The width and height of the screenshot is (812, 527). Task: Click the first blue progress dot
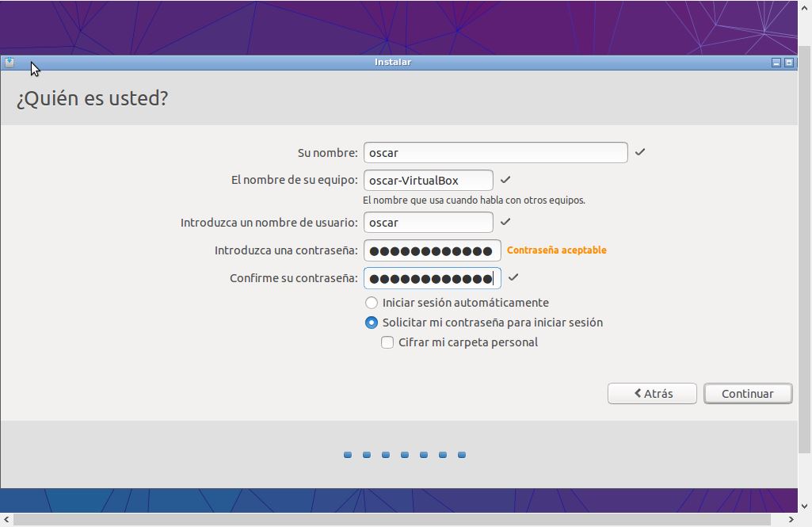click(348, 455)
